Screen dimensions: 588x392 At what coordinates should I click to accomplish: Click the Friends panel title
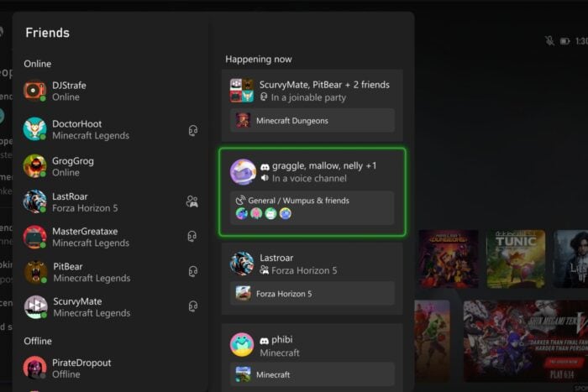pos(48,33)
